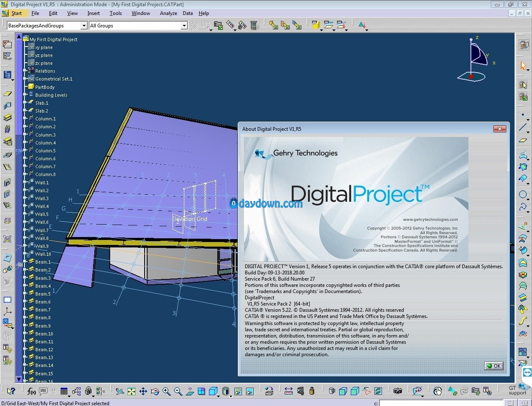Screen dimensions: 532x406
Task: Select the Measure Between tool
Action: [288, 391]
